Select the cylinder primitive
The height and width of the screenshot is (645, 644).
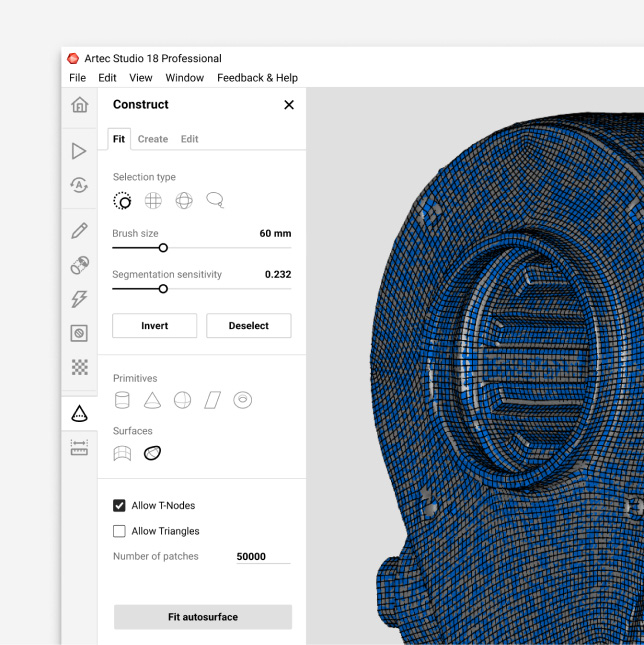[122, 400]
